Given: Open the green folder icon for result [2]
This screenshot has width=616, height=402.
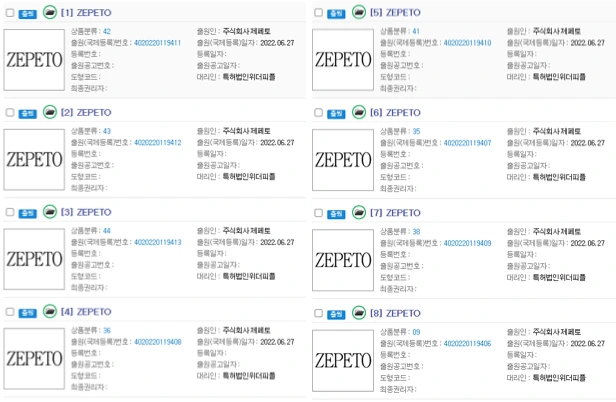Looking at the screenshot, I should tap(50, 112).
